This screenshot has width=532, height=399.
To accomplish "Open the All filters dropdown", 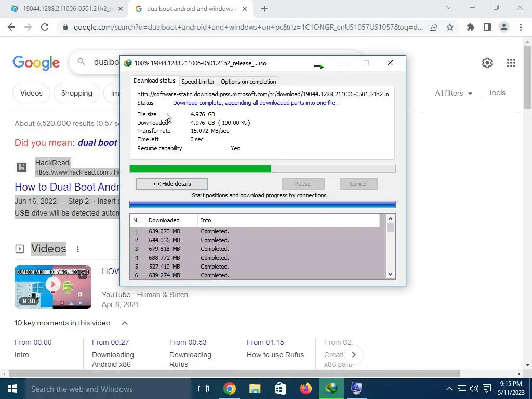I will tap(454, 93).
